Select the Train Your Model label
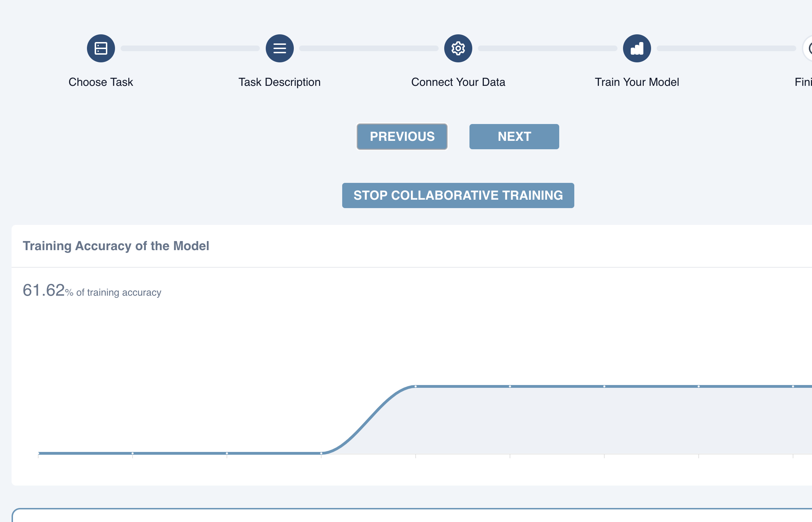Image resolution: width=812 pixels, height=522 pixels. 637,82
